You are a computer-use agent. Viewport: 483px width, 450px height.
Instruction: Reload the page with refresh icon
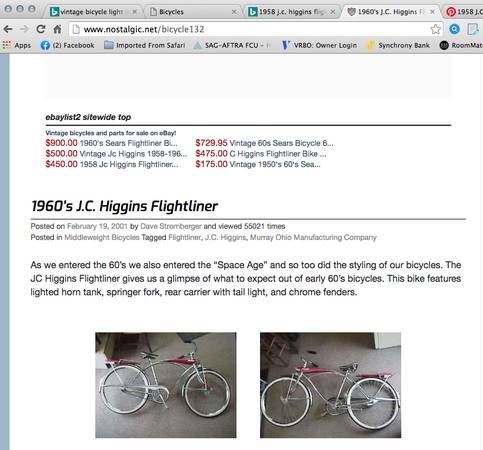tap(41, 29)
